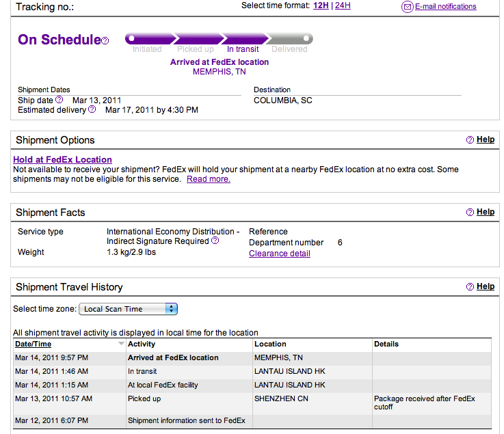504x434 pixels.
Task: Click help icon beside Ship date
Action: 59,100
